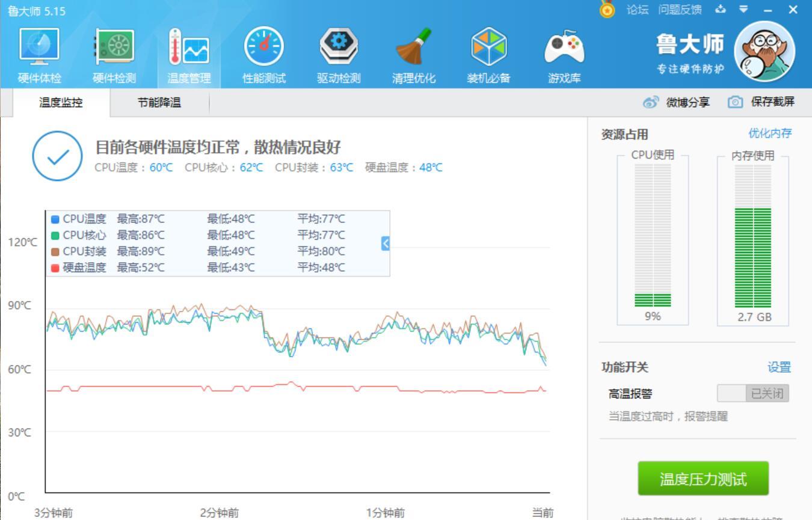Click 最高:52℃ in 硬盘温度 row
The width and height of the screenshot is (812, 520).
(x=141, y=268)
